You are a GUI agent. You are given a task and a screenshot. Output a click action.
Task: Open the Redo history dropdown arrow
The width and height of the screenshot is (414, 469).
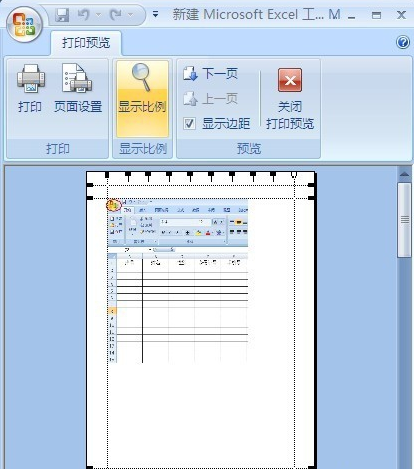[x=130, y=15]
